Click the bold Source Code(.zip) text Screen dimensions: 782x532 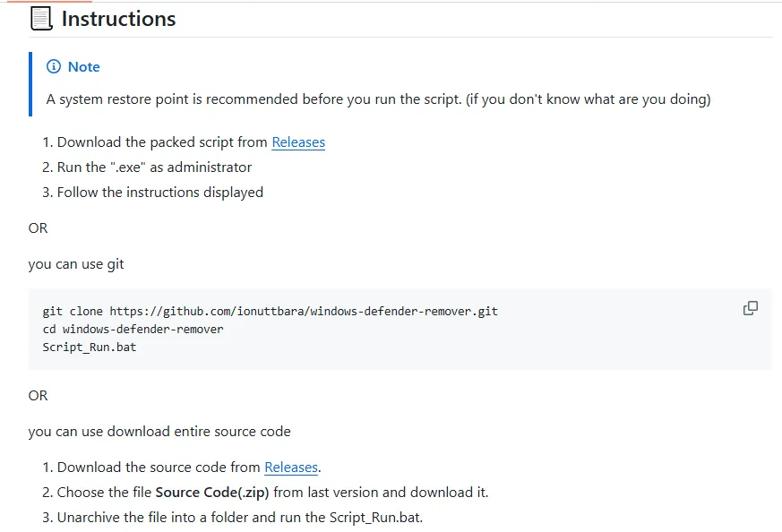(x=212, y=493)
